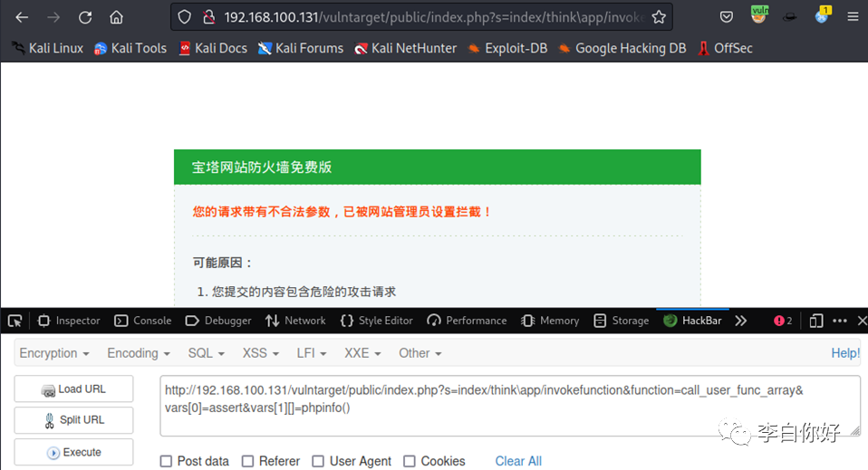
Task: Select the HackBar tab
Action: 692,321
